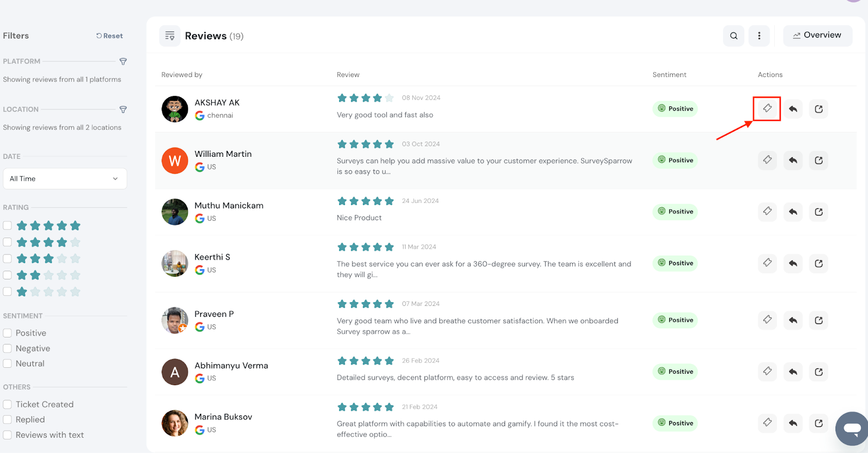This screenshot has width=868, height=453.
Task: Click the ticket icon for AKSHAY AK's review
Action: (767, 109)
